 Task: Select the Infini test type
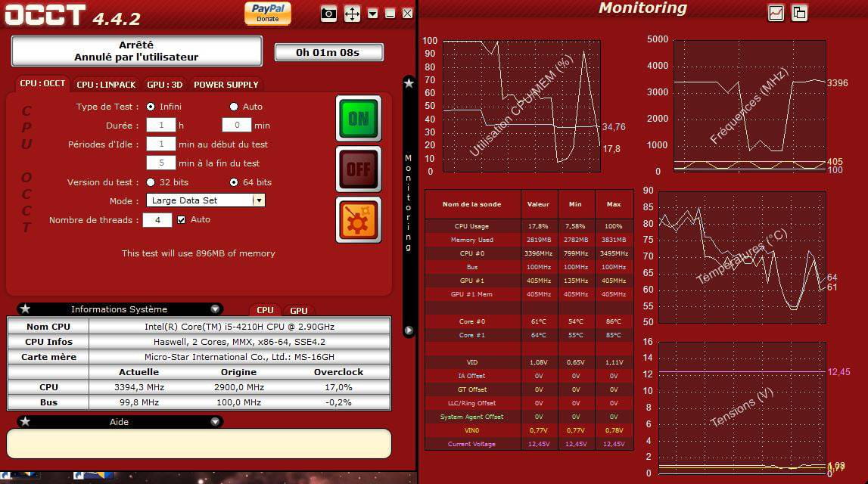point(151,107)
